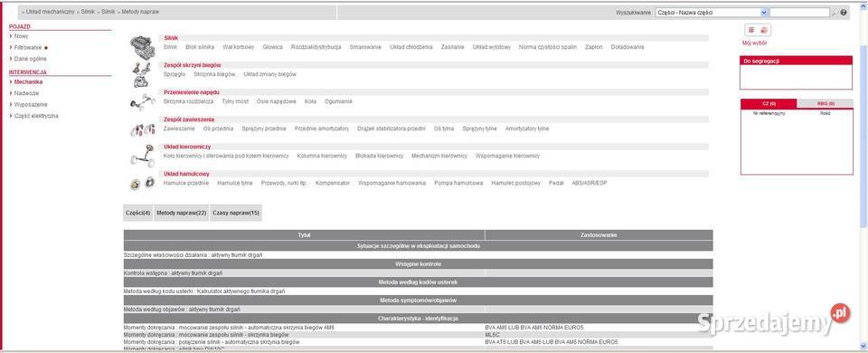868x353 pixels.
Task: Click the Blok silnika link
Action: (x=200, y=47)
